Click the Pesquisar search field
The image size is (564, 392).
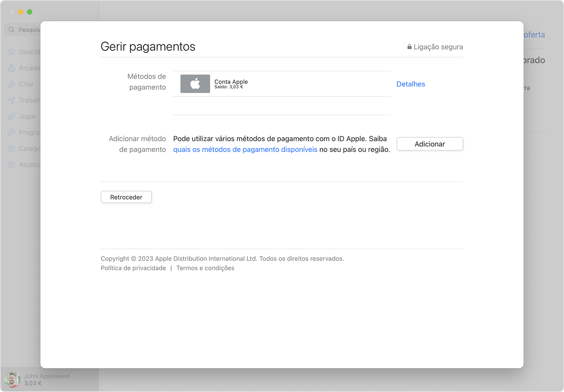pyautogui.click(x=23, y=30)
